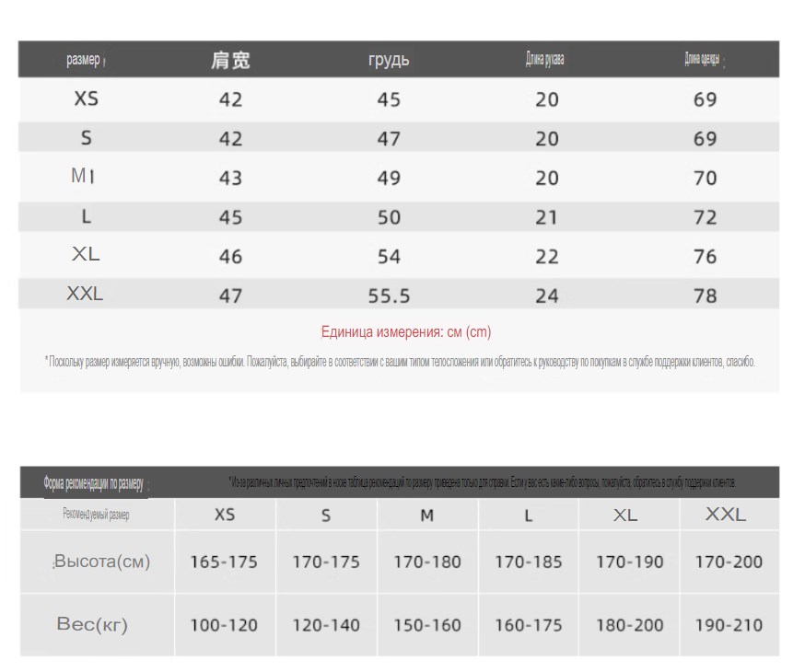Image resolution: width=805 pixels, height=672 pixels.
Task: Click the Вес(кг) row label
Action: pos(92,624)
